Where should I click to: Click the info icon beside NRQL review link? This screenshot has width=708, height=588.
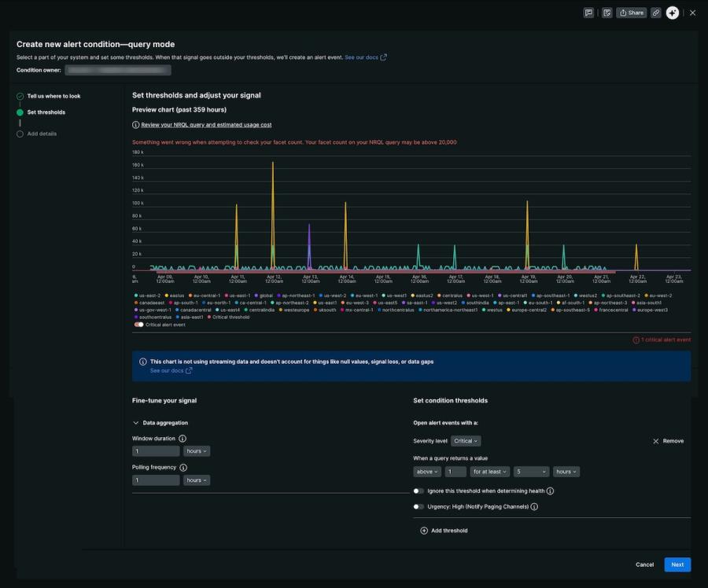(135, 125)
